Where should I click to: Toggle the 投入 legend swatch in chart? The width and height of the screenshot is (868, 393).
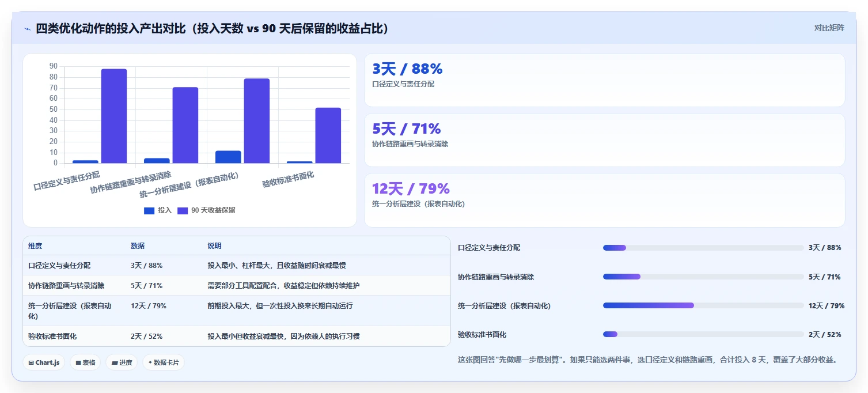pos(149,210)
